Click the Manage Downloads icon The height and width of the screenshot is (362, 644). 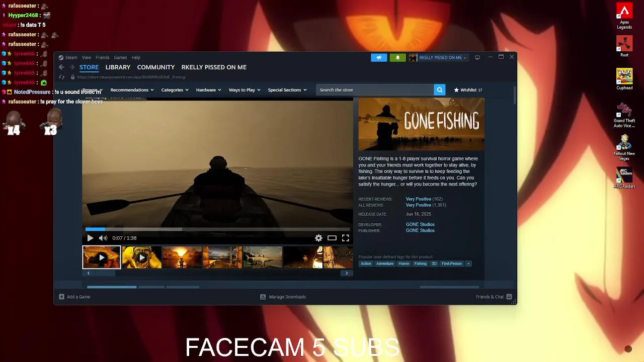[263, 297]
